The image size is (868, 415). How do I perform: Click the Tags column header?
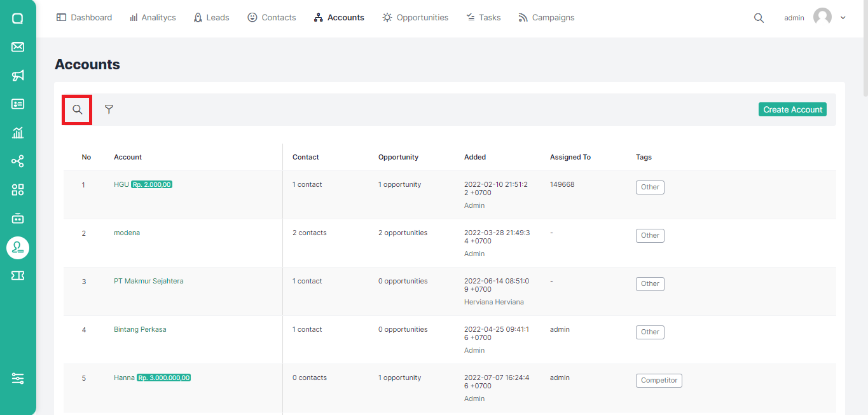tap(644, 157)
